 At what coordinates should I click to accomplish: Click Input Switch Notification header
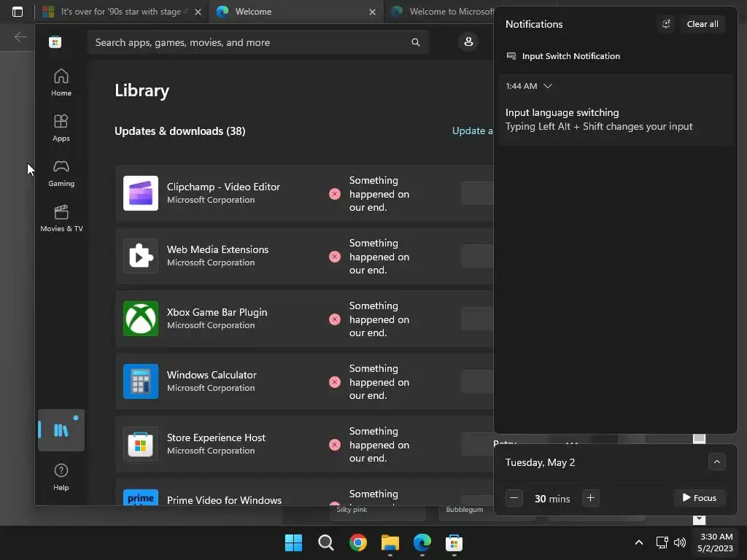pyautogui.click(x=570, y=56)
